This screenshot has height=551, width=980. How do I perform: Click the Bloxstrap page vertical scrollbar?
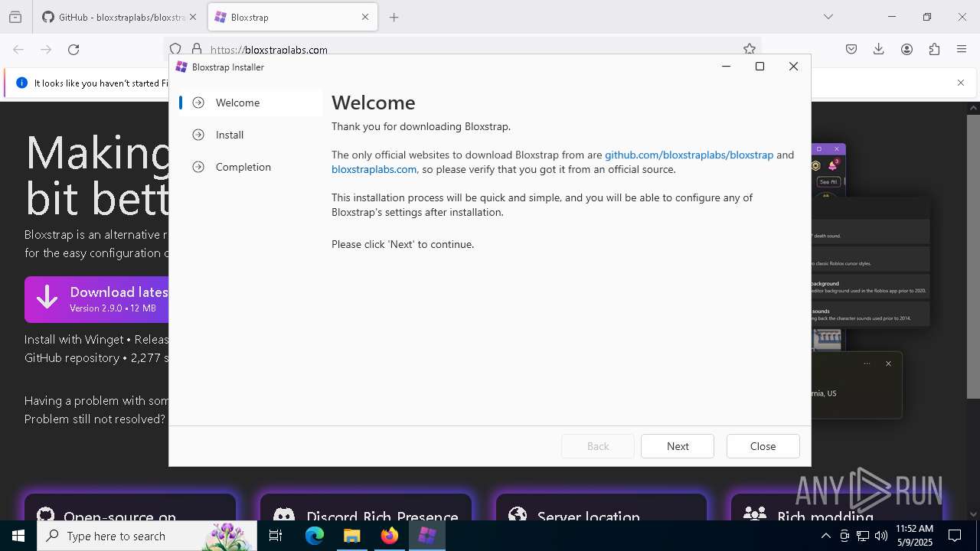click(973, 257)
